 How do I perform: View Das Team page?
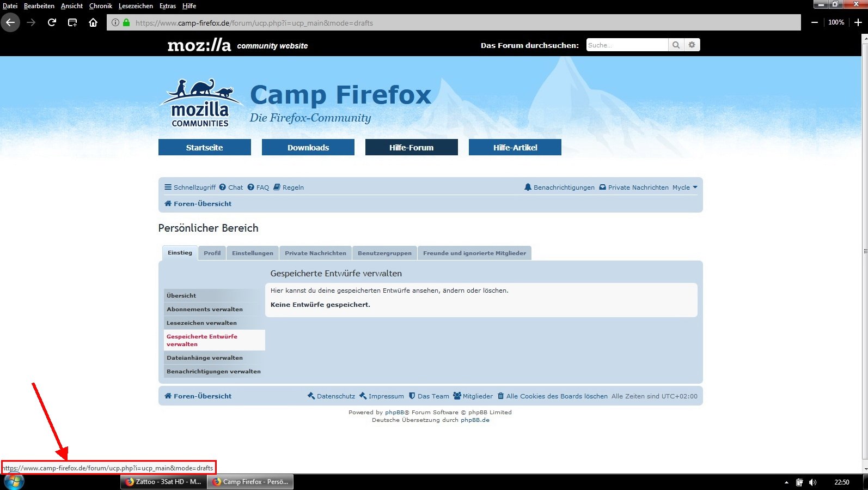429,396
